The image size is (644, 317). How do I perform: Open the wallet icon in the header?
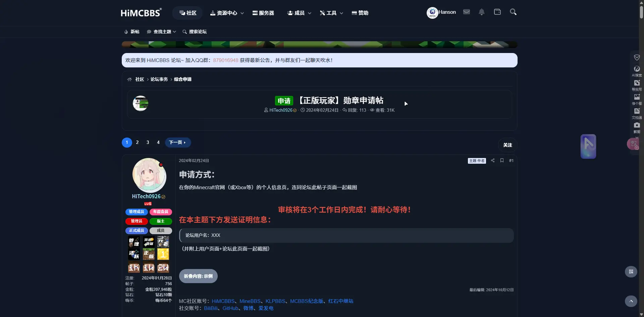pos(497,11)
